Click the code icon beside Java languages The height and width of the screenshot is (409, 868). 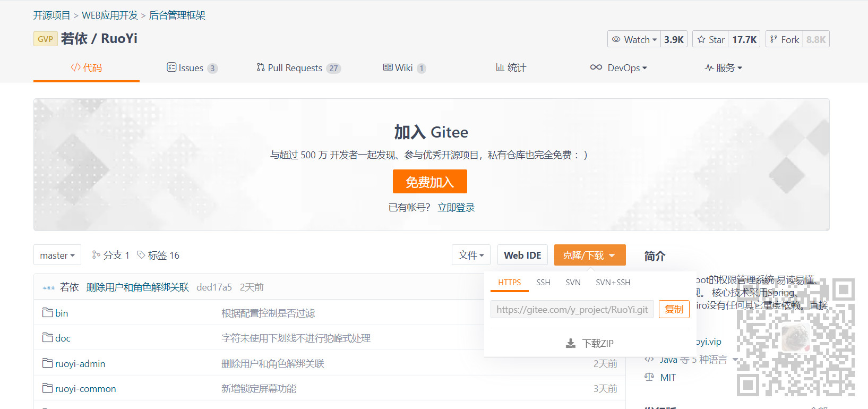tap(649, 359)
